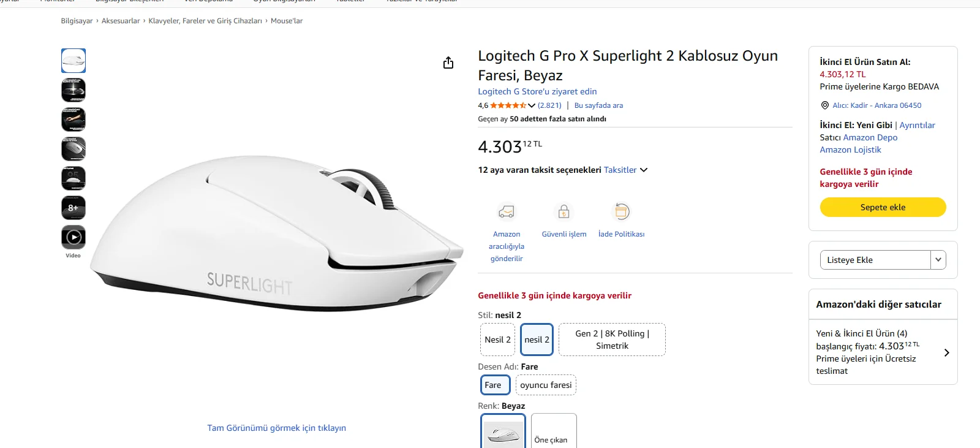Image resolution: width=980 pixels, height=448 pixels.
Task: Go to Aksesuarlar breadcrumb category
Action: 121,21
